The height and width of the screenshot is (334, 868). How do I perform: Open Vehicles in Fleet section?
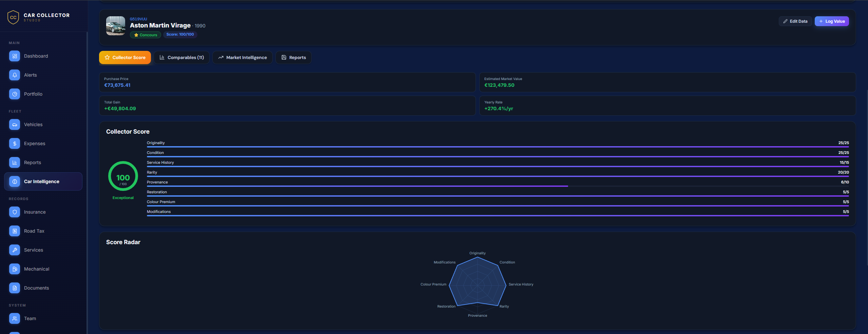[43, 124]
